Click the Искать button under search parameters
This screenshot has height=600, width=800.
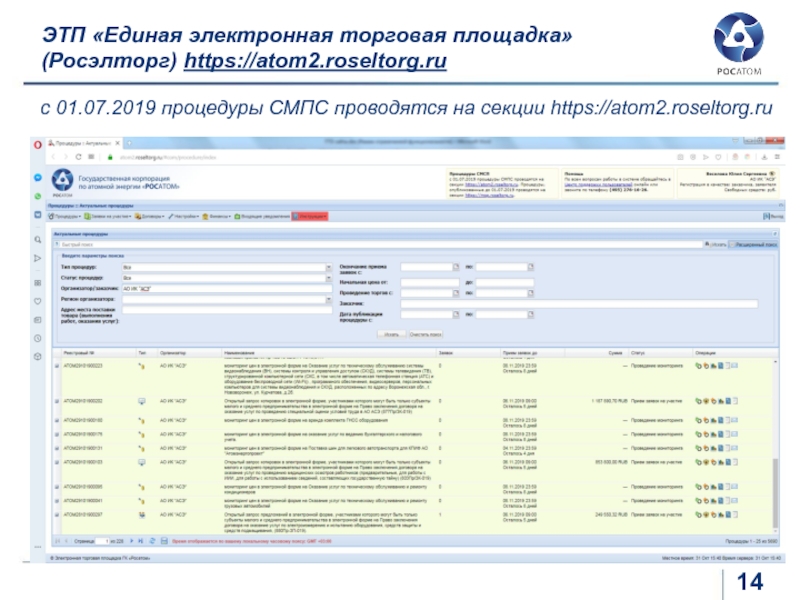click(x=391, y=335)
